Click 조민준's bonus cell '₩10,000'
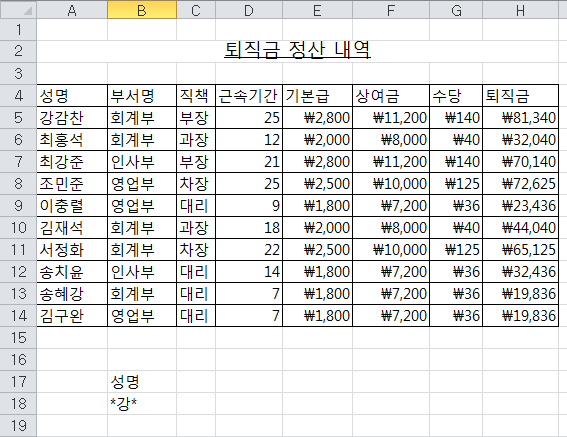Image resolution: width=567 pixels, height=437 pixels. [391, 183]
